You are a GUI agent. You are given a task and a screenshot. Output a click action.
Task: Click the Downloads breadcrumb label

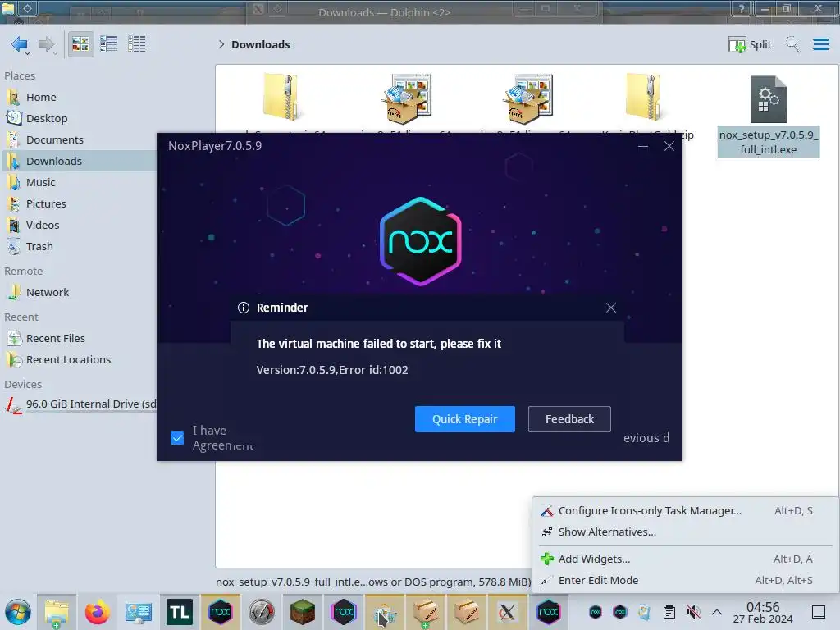(x=260, y=44)
